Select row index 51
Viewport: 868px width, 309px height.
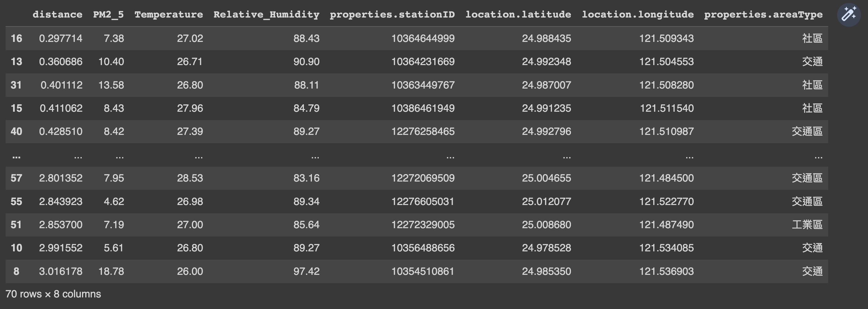coord(16,225)
